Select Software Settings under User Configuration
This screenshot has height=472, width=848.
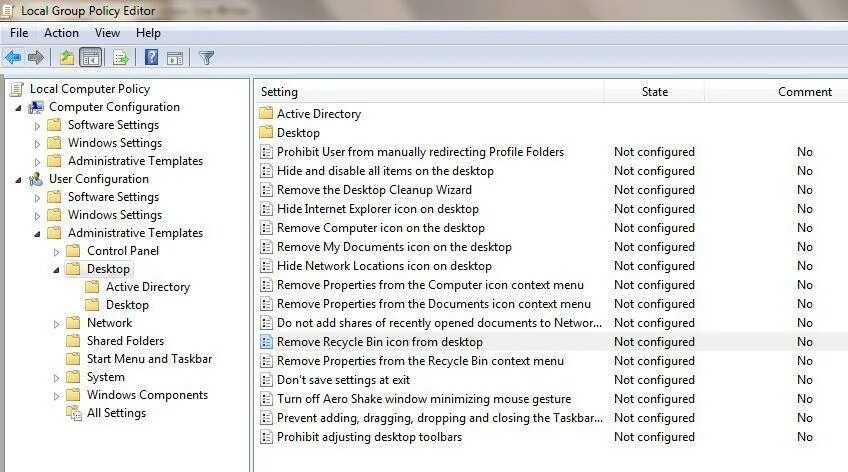click(113, 197)
